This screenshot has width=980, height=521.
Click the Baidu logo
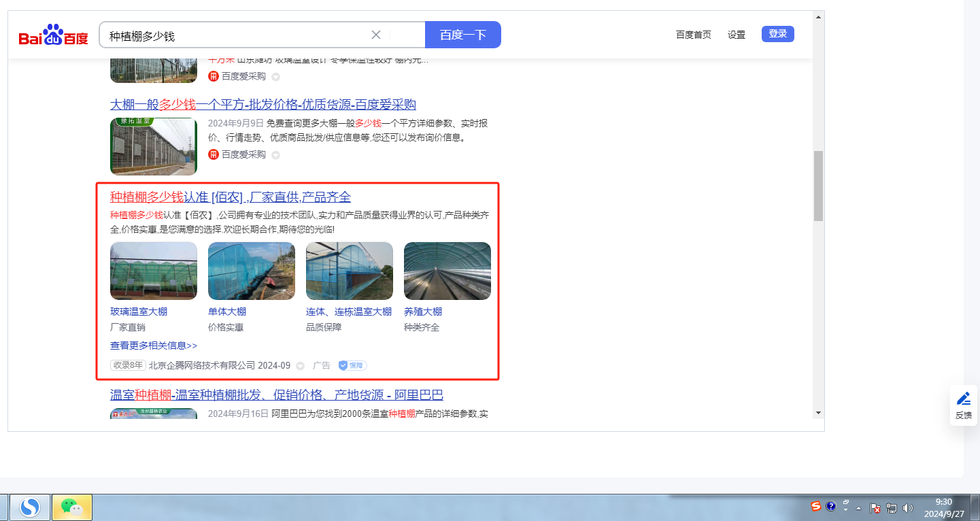point(54,35)
